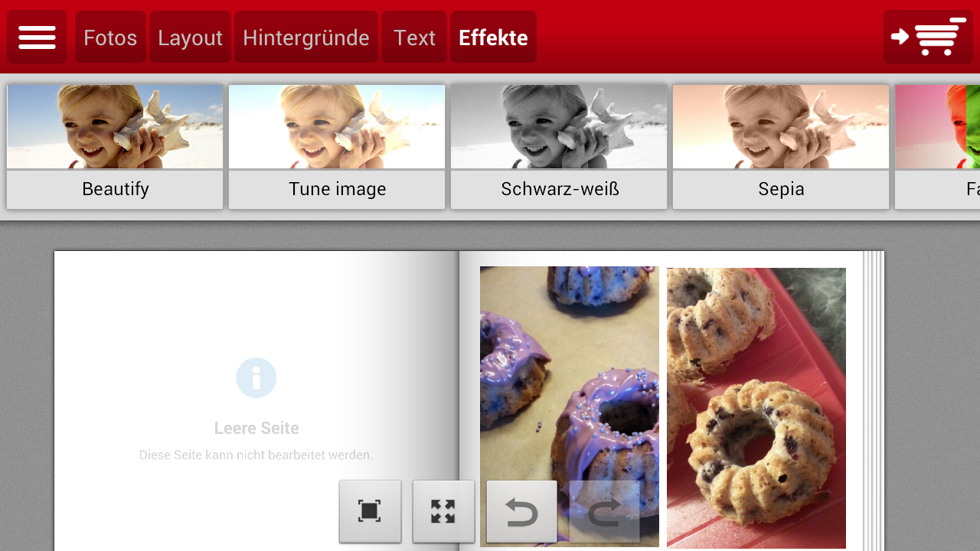Image resolution: width=980 pixels, height=551 pixels.
Task: Tap the stacked page edges on right
Action: coord(874,401)
